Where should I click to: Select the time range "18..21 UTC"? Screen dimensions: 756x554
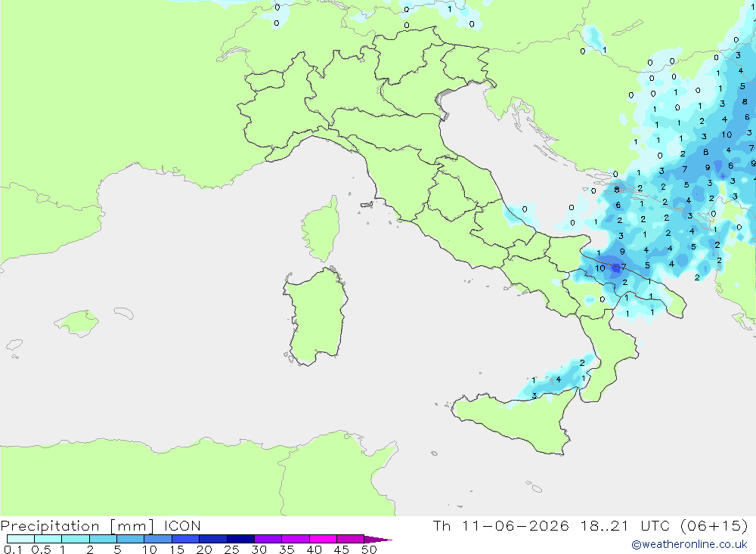coord(625,525)
